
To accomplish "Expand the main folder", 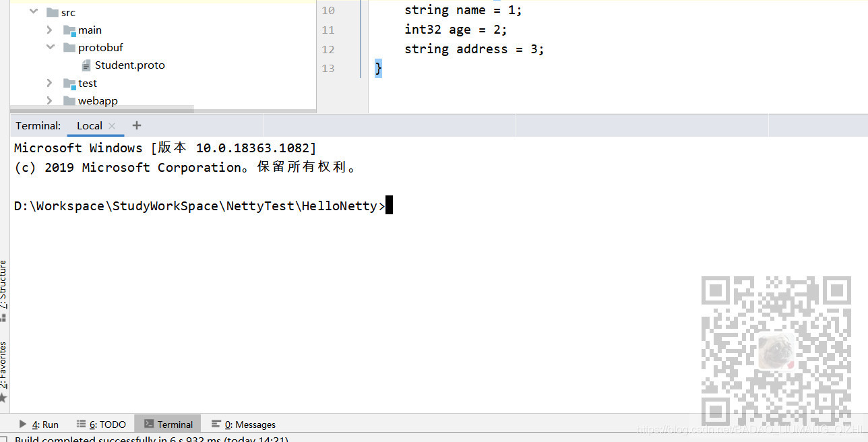I will [49, 30].
